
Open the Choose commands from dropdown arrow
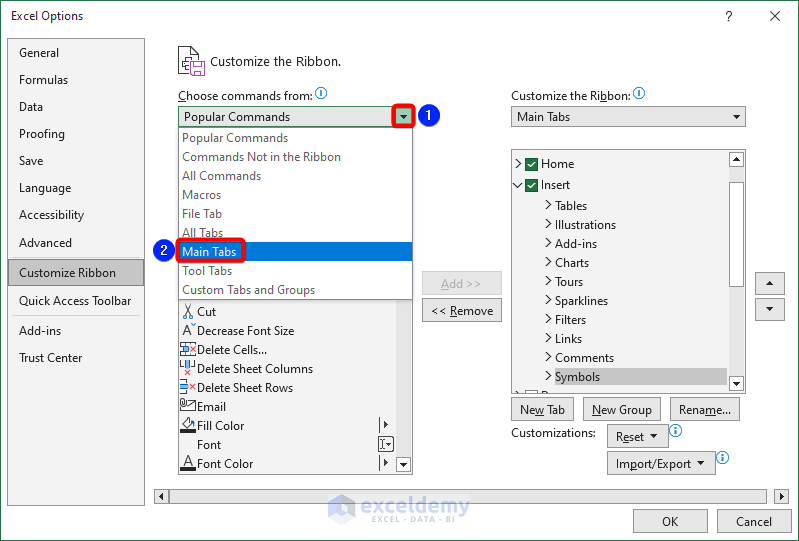[x=404, y=117]
